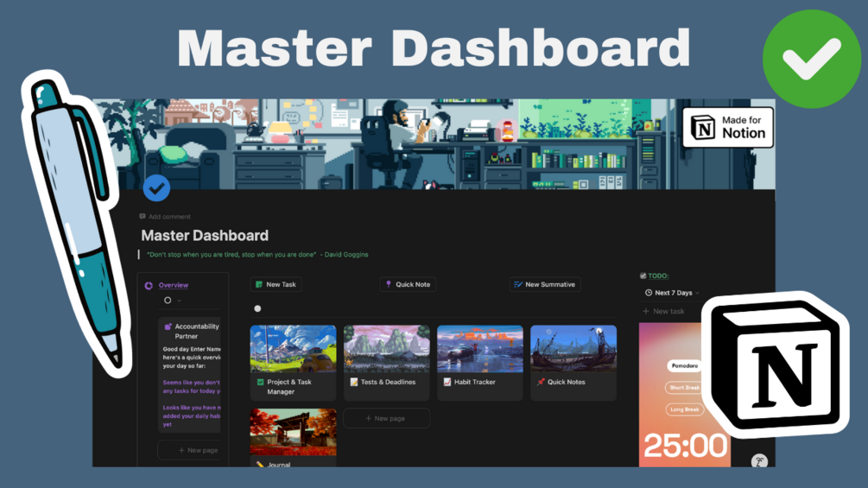Open the TODO: heading link

(658, 276)
